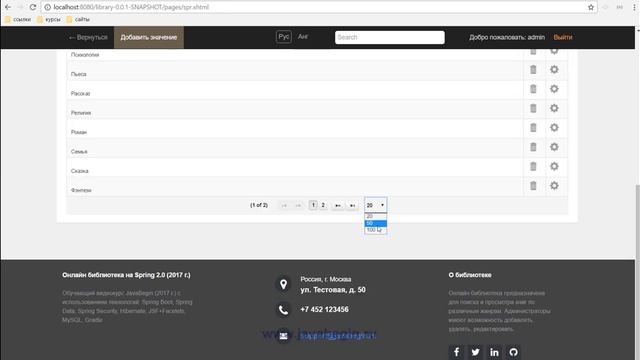Select 100 in rows-per-page list
This screenshot has height=360, width=640.
[x=376, y=230]
